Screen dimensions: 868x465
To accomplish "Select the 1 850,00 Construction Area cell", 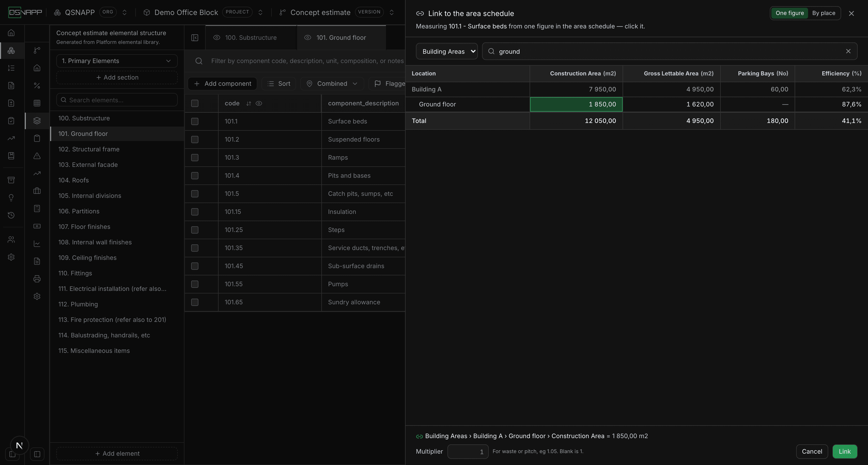I will (x=576, y=104).
